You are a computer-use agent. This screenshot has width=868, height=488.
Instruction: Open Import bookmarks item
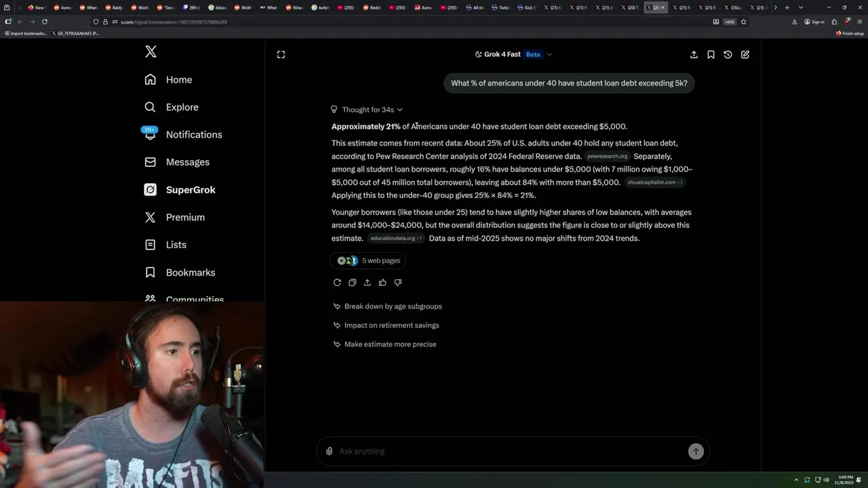(x=26, y=33)
